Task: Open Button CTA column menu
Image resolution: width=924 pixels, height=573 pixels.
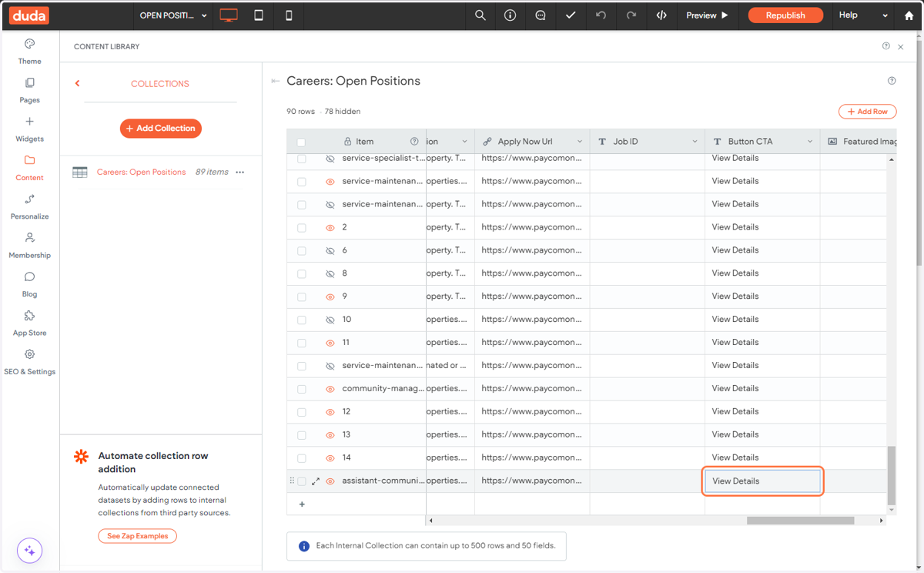Action: click(810, 142)
